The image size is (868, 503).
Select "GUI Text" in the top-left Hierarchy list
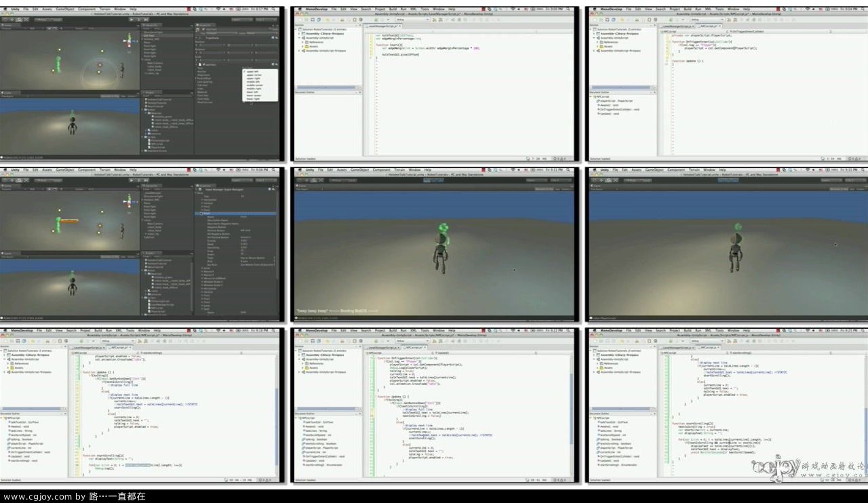167,35
